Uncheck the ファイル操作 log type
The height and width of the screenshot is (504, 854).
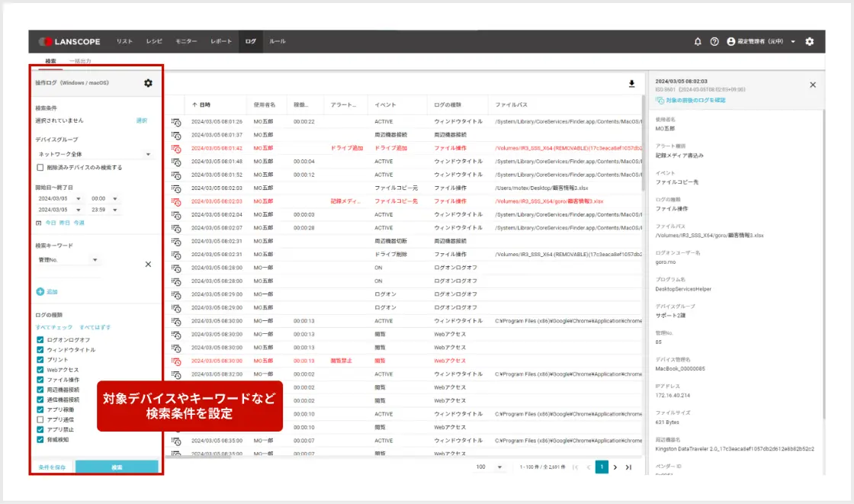click(x=40, y=380)
